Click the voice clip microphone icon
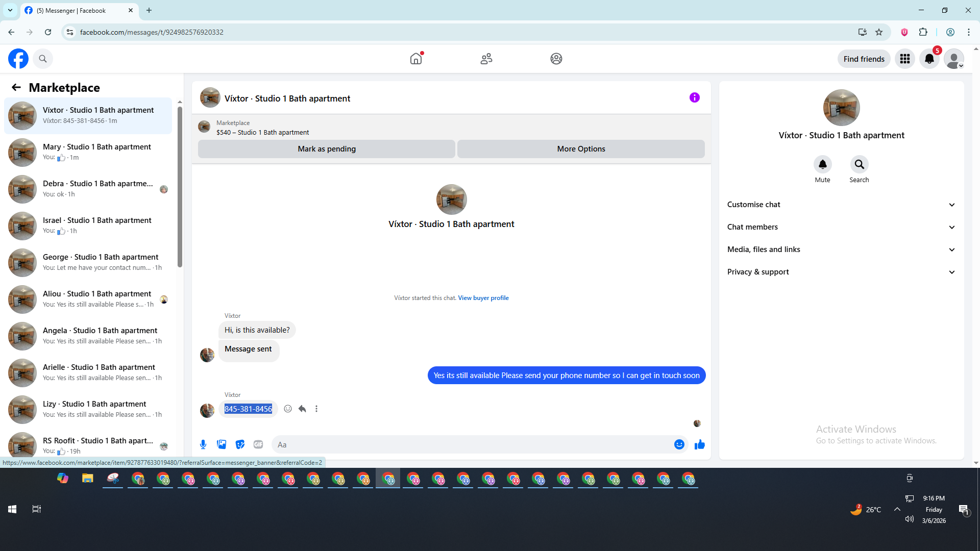The width and height of the screenshot is (980, 551). [x=203, y=444]
